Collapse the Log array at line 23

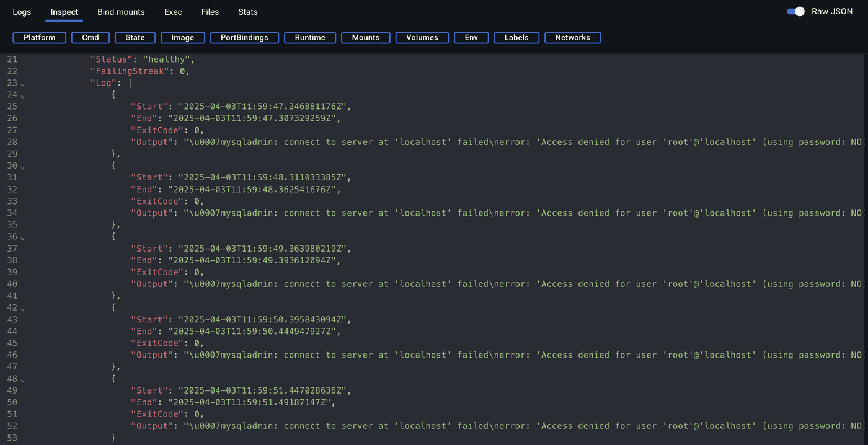click(x=23, y=84)
